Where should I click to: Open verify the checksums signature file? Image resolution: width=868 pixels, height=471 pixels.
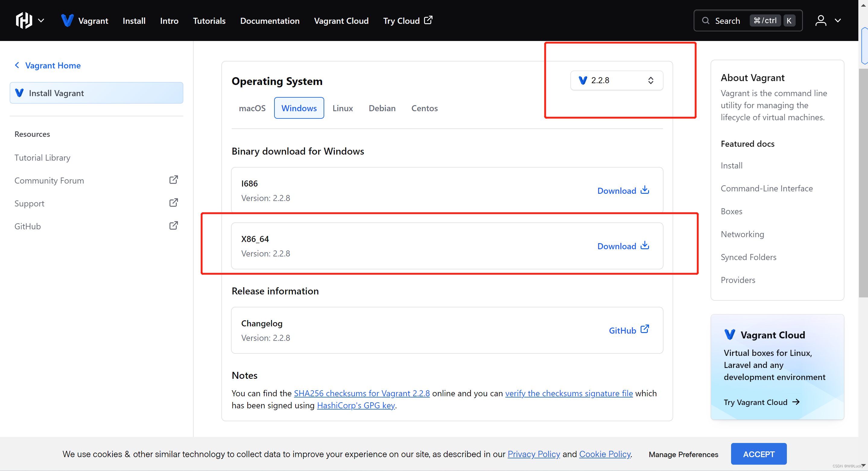coord(569,393)
